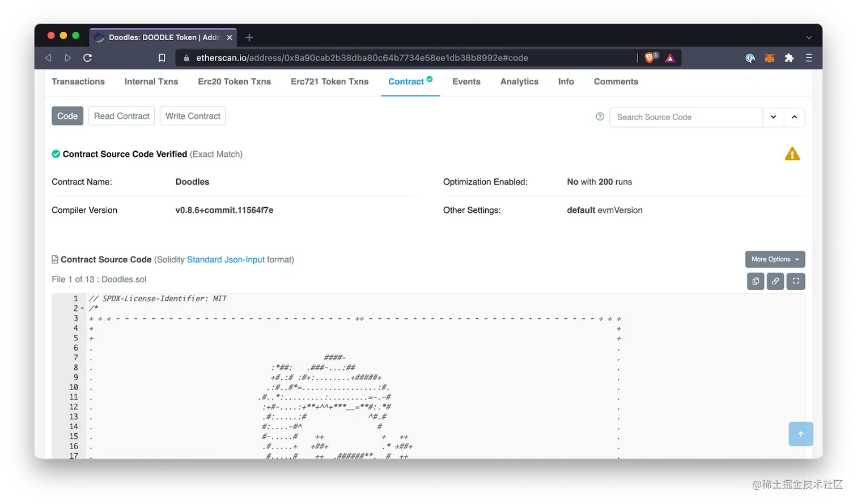Screen dimensions: 857x504
Task: Reload the Etherscan page
Action: (x=87, y=58)
